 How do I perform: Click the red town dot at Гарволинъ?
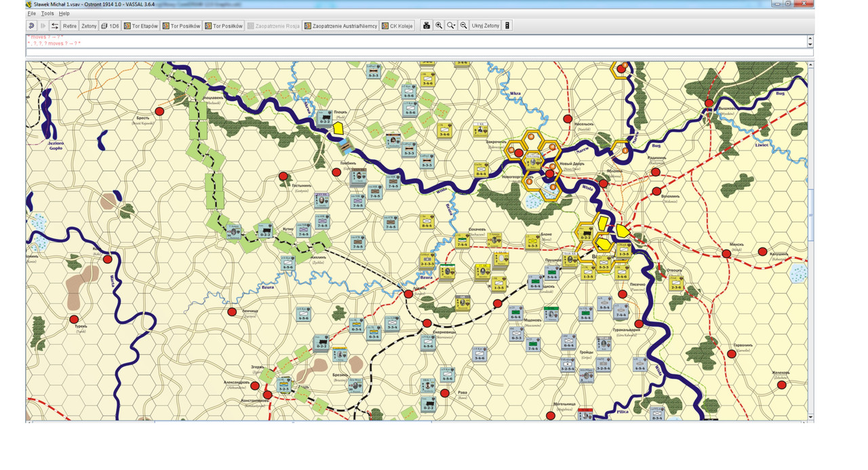pyautogui.click(x=732, y=354)
